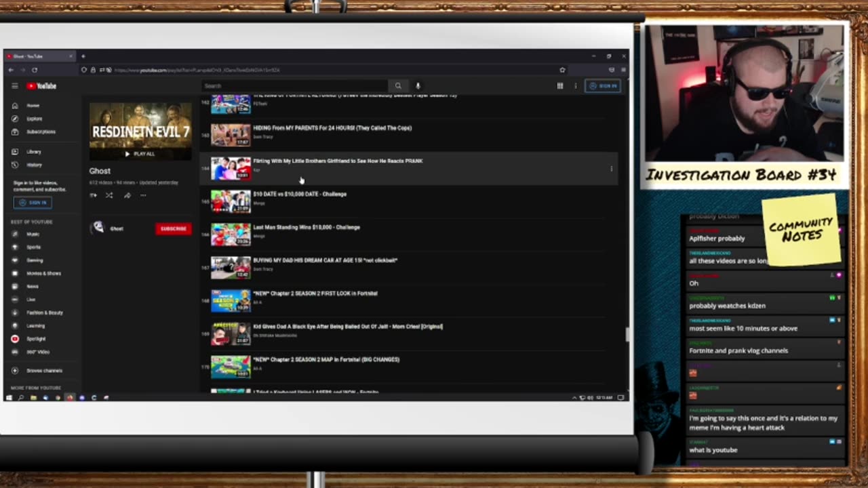868x488 pixels.
Task: Open settings three-dot menu by Sign In
Action: [x=576, y=86]
